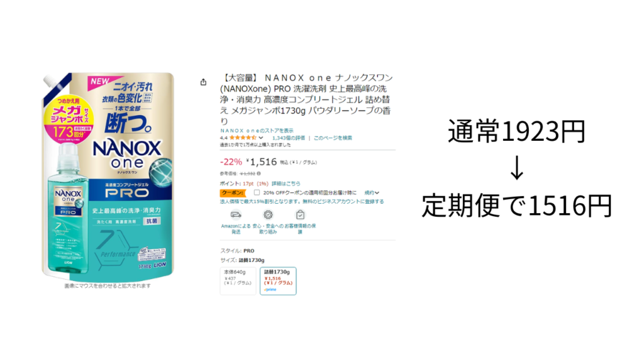Click the star rating icons
The image size is (644, 362).
243,138
